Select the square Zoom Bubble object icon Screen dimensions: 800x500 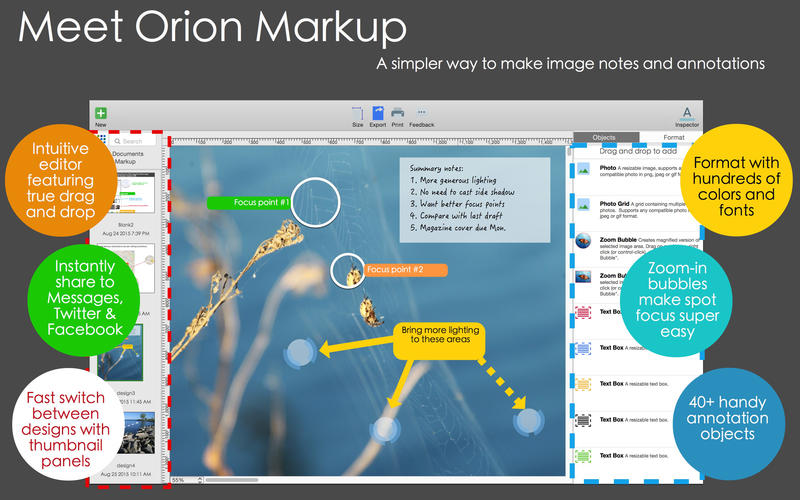click(x=583, y=277)
